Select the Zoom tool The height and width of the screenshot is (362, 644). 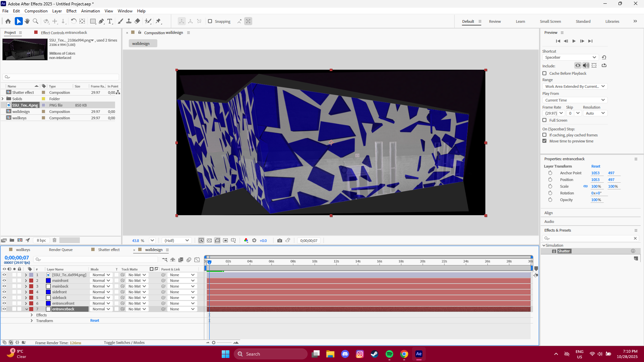36,21
